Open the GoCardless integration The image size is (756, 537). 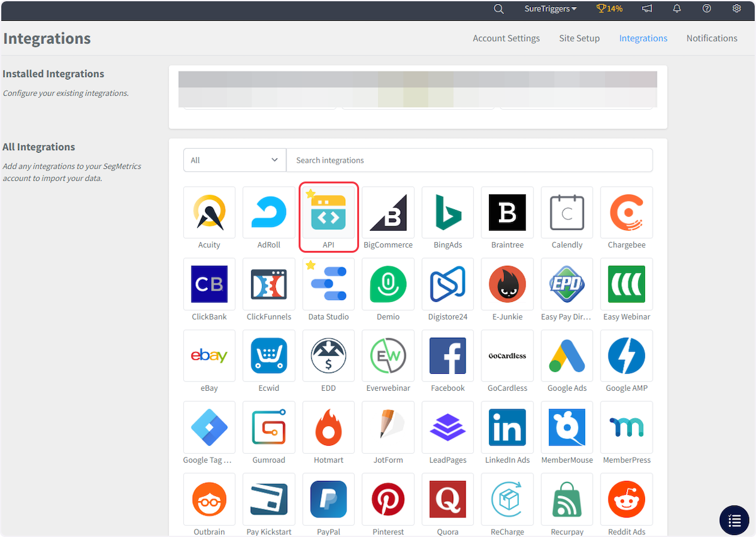(x=507, y=356)
